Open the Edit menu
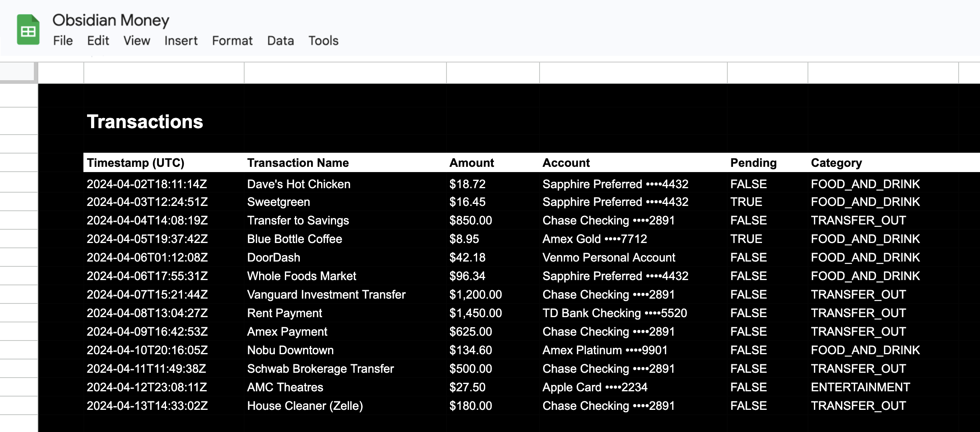The height and width of the screenshot is (432, 980). coord(98,41)
